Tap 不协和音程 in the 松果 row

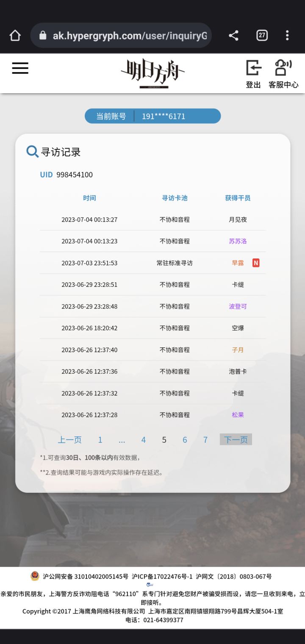[175, 415]
